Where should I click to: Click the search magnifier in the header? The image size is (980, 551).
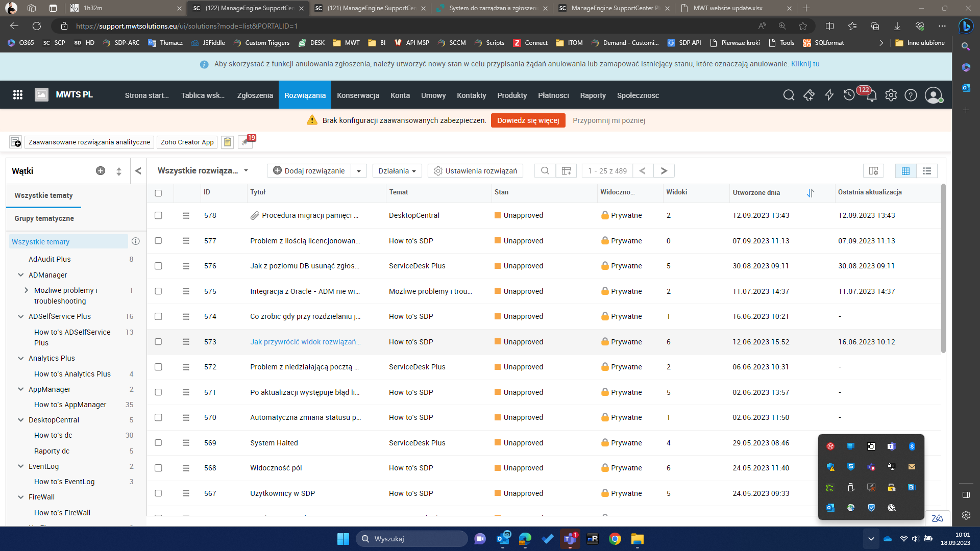789,95
